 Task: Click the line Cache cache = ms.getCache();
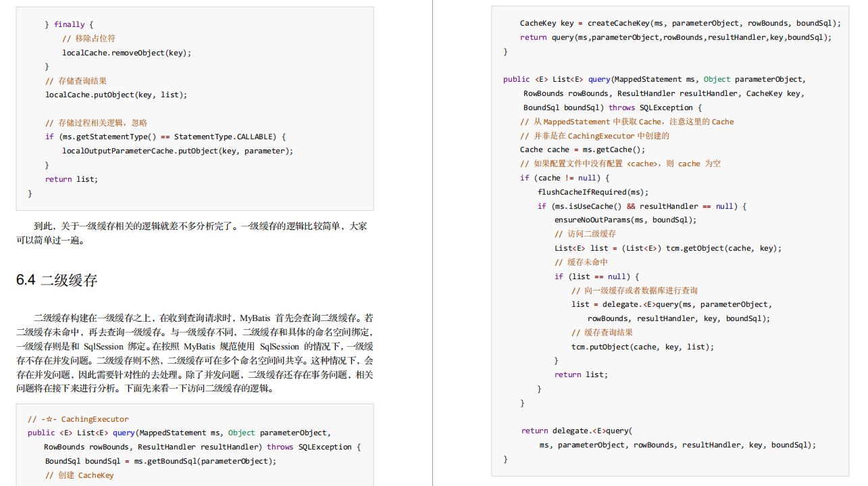582,149
